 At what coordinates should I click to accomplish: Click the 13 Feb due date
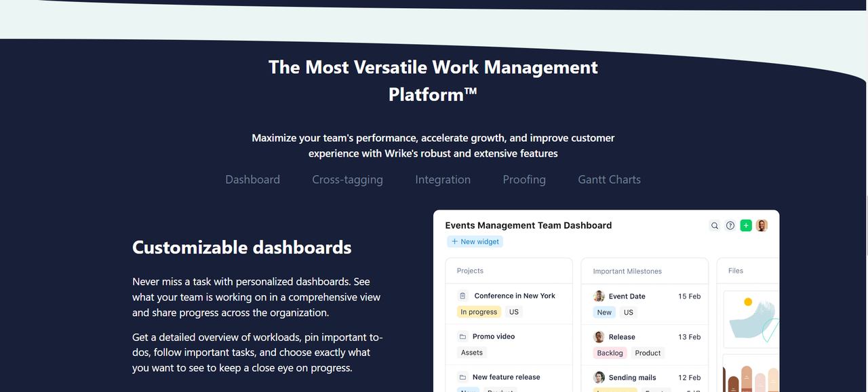[x=689, y=337]
